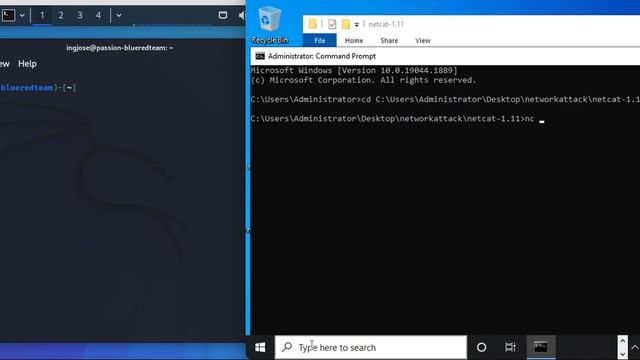640x360 pixels.
Task: Select the Command Prompt taskbar button
Action: [541, 347]
